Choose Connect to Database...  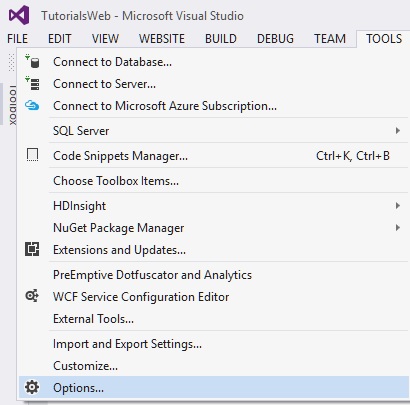click(x=213, y=62)
